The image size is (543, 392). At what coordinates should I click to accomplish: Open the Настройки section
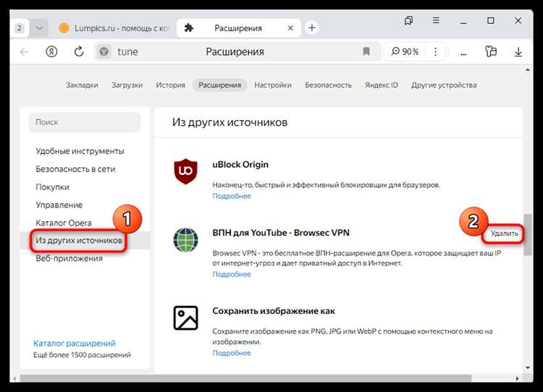pos(272,85)
